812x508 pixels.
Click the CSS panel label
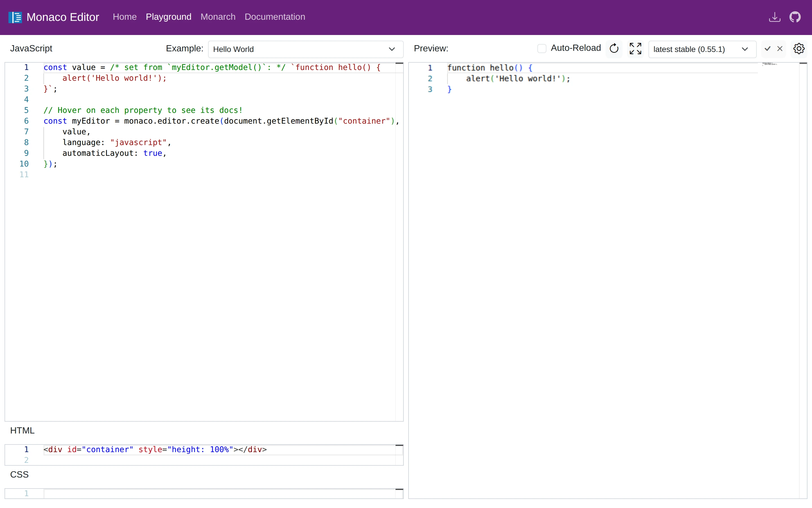pyautogui.click(x=19, y=474)
